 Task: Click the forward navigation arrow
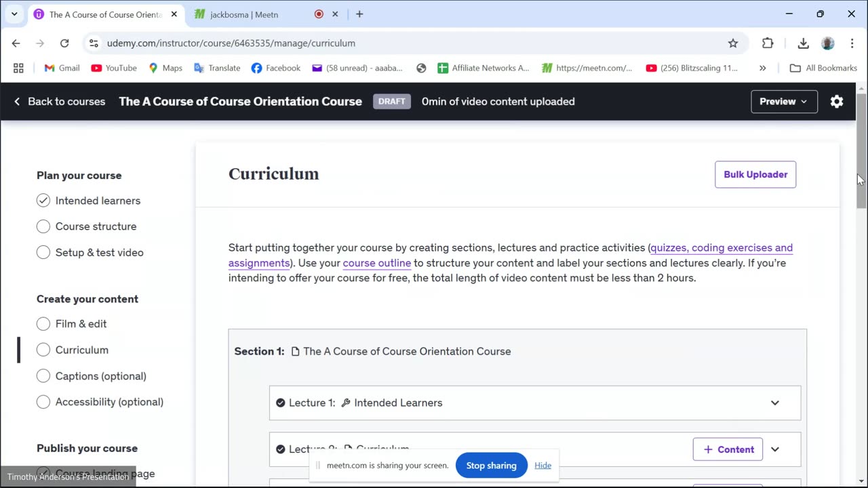click(40, 43)
